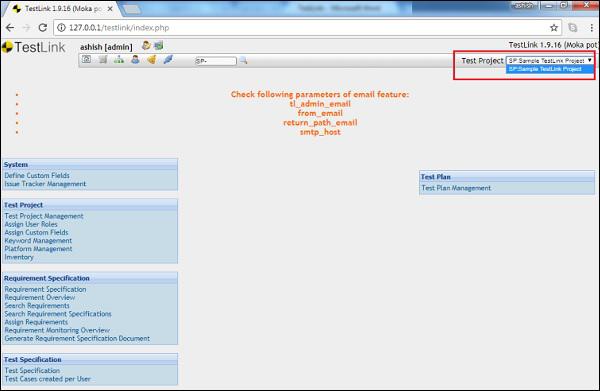Reload the page in browser
600x391 pixels.
(43, 28)
